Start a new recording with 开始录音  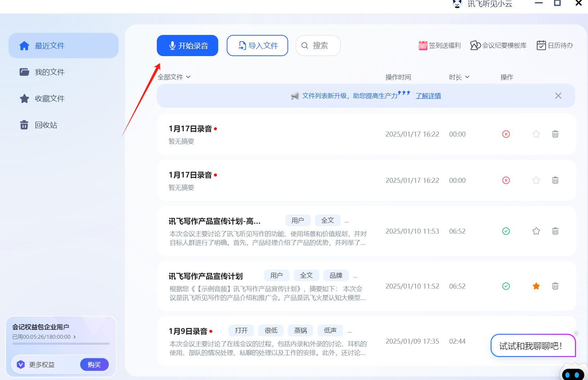click(x=188, y=46)
